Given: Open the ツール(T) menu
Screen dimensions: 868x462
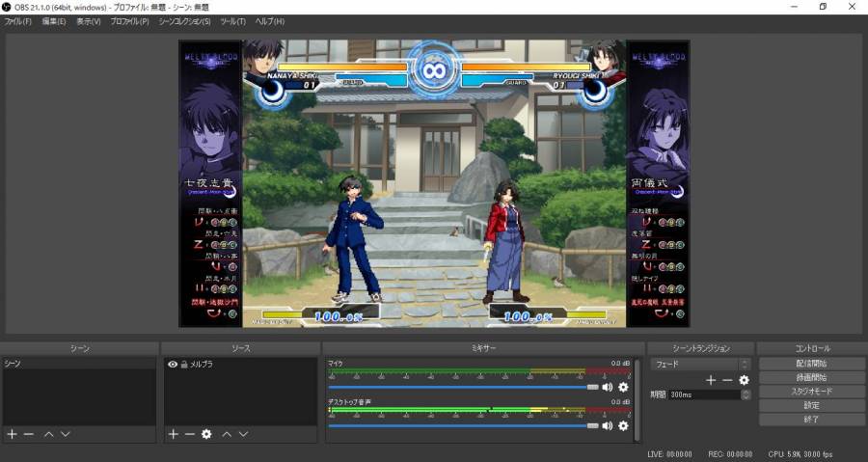Looking at the screenshot, I should (x=232, y=21).
